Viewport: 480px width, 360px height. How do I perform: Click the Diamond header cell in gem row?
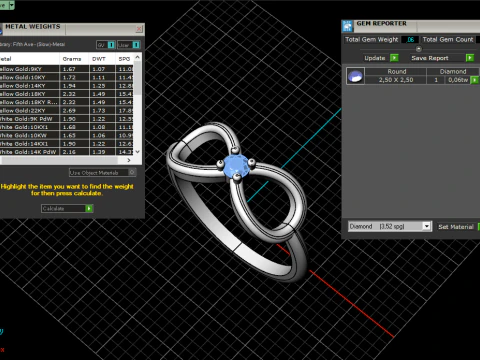[453, 71]
